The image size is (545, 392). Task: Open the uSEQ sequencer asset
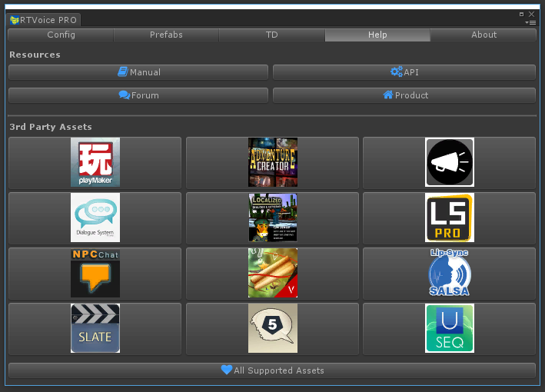point(449,329)
